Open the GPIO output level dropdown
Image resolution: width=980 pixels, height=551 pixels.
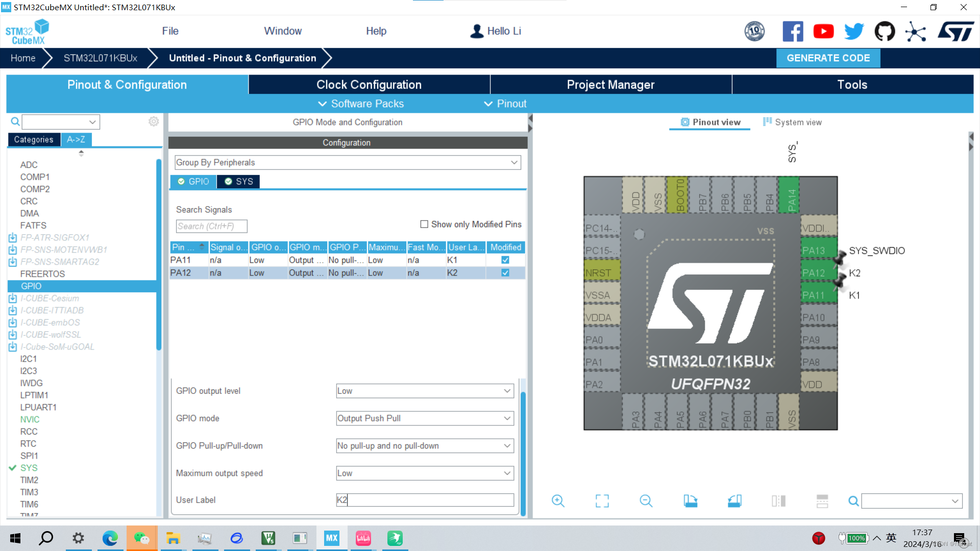[x=425, y=391]
